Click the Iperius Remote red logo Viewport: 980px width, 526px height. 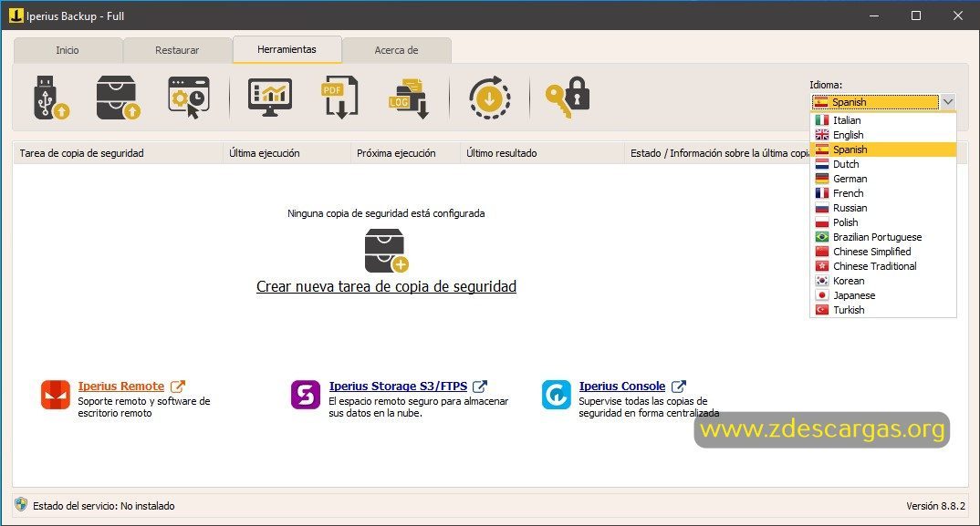coord(56,395)
